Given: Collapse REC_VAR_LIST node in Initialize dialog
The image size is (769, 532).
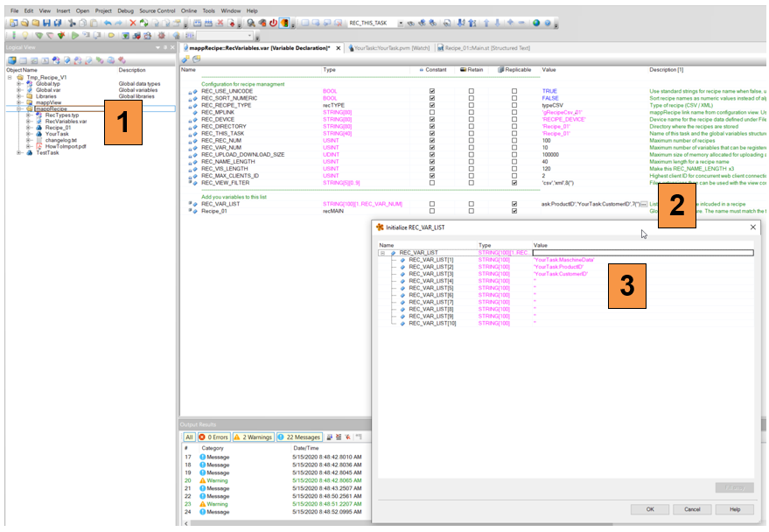Looking at the screenshot, I should pyautogui.click(x=382, y=253).
